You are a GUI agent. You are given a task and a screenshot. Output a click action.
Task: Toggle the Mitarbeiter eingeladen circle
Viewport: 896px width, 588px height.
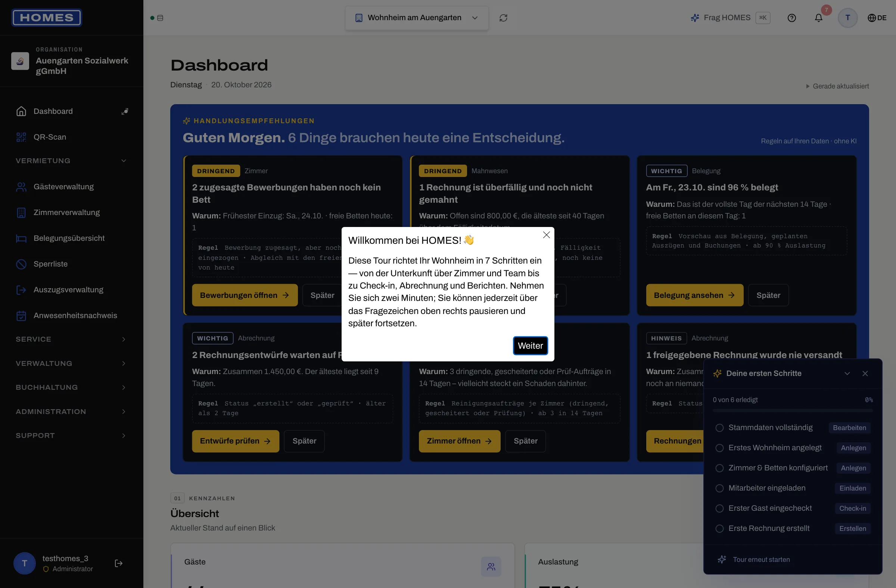(719, 488)
